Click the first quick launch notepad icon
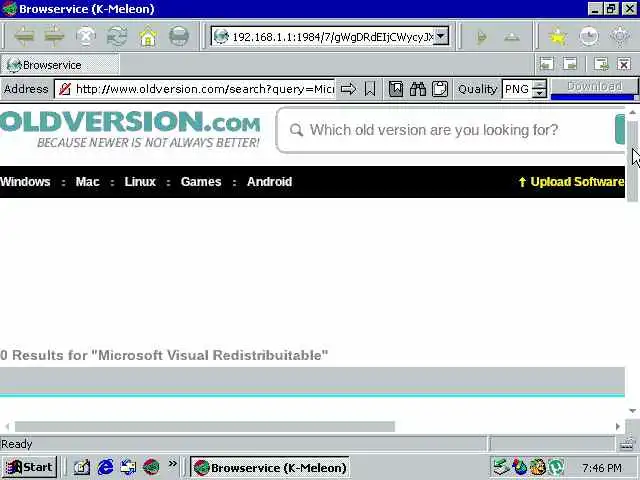 click(82, 467)
